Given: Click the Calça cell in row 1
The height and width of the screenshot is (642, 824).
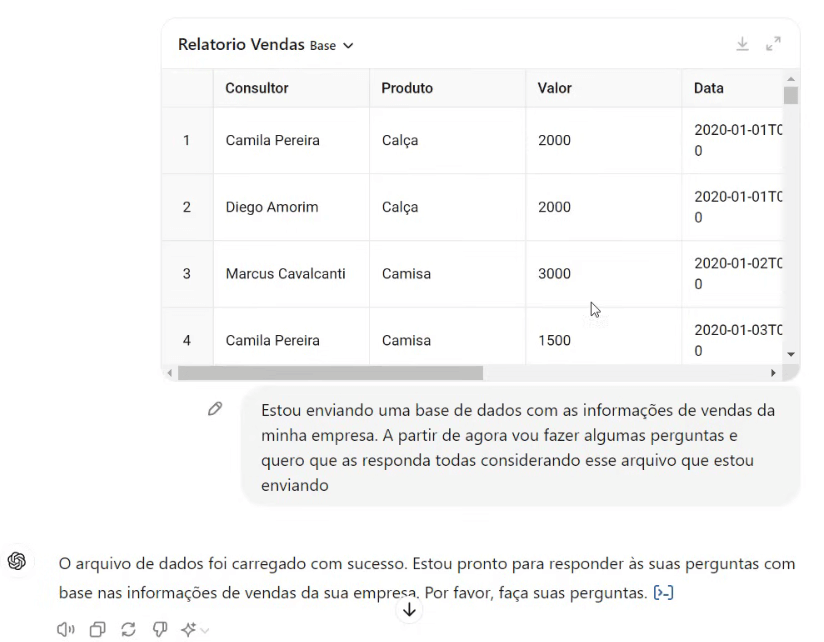Looking at the screenshot, I should click(x=447, y=140).
